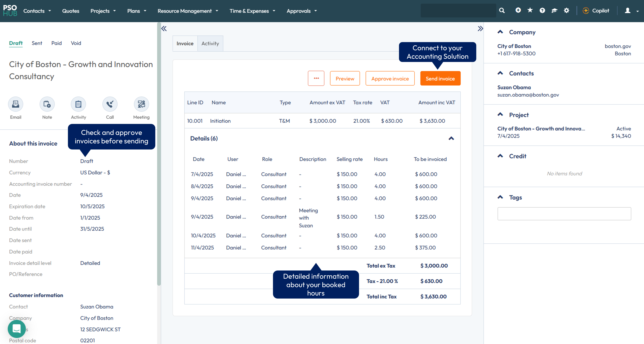Schedule a Meeting via the meeting icon
Image resolution: width=644 pixels, height=344 pixels.
(x=141, y=104)
